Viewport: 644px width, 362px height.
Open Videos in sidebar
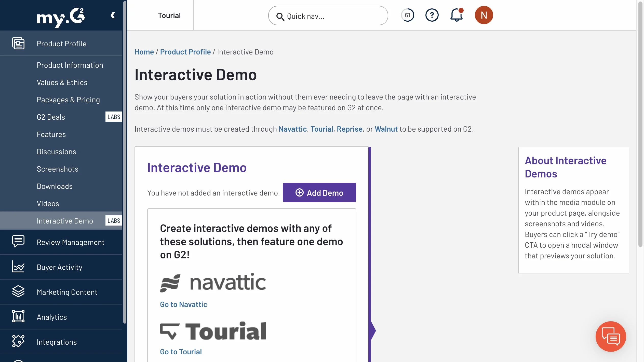(x=48, y=204)
